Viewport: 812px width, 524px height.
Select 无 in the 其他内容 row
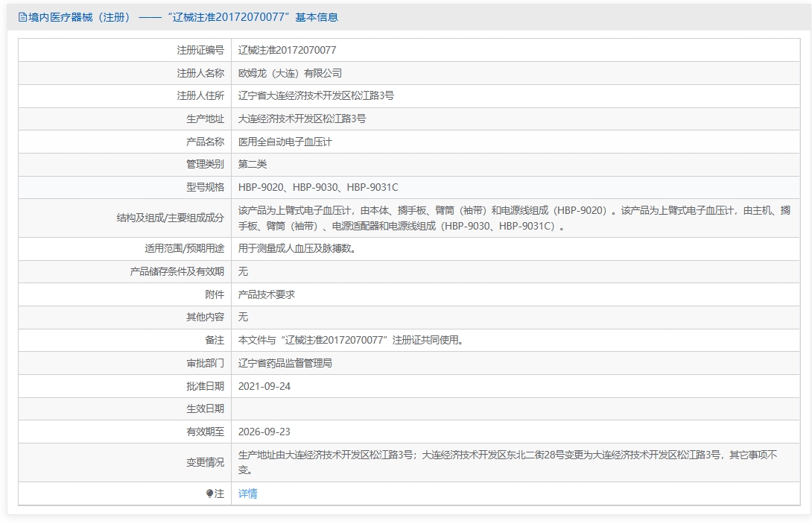pos(243,317)
